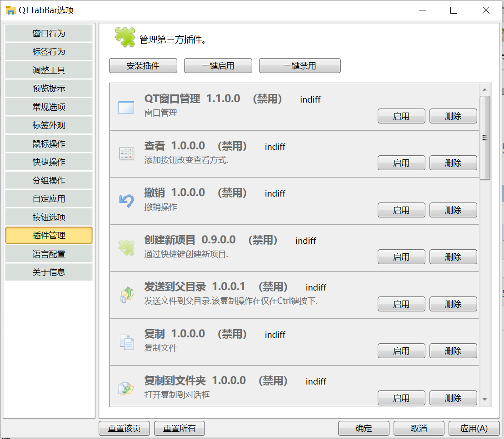This screenshot has width=504, height=439.
Task: Click the 安装插件 button
Action: tap(143, 66)
